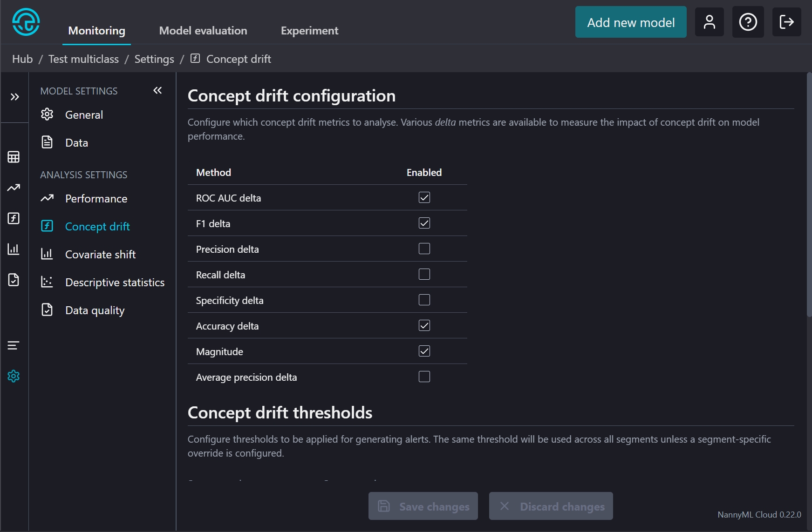Disable the ROC AUC delta checkbox
Viewport: 812px width, 532px height.
click(424, 198)
